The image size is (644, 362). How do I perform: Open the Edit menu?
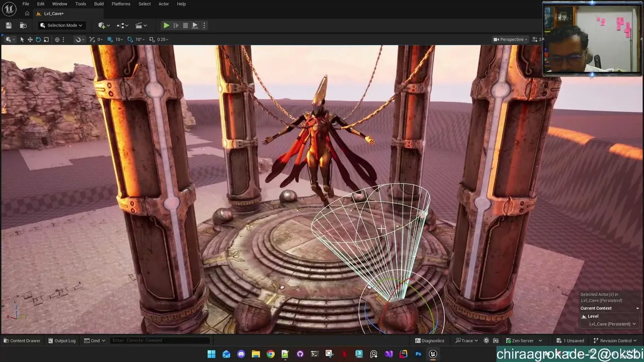(x=41, y=4)
